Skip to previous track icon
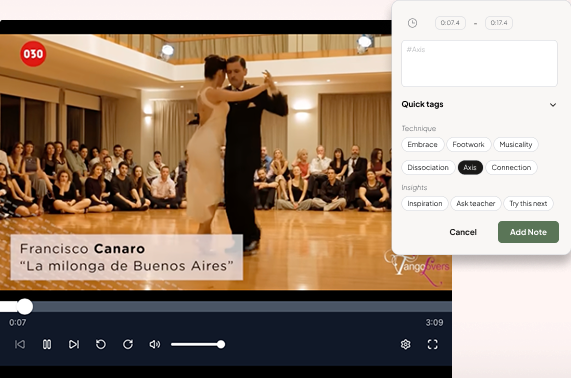571x378 pixels. pos(20,344)
